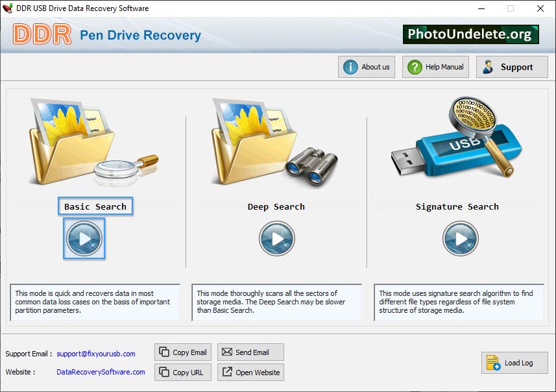The width and height of the screenshot is (556, 392).
Task: Open the Support button
Action: [512, 67]
